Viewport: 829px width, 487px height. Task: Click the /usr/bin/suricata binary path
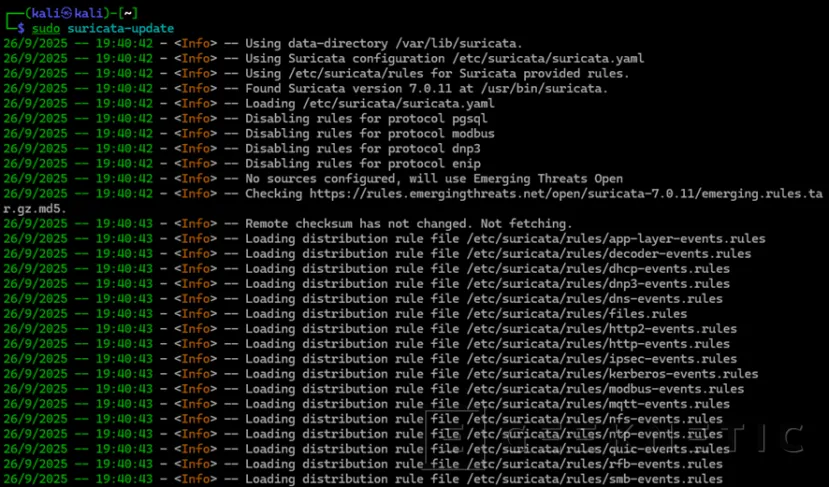pyautogui.click(x=539, y=89)
